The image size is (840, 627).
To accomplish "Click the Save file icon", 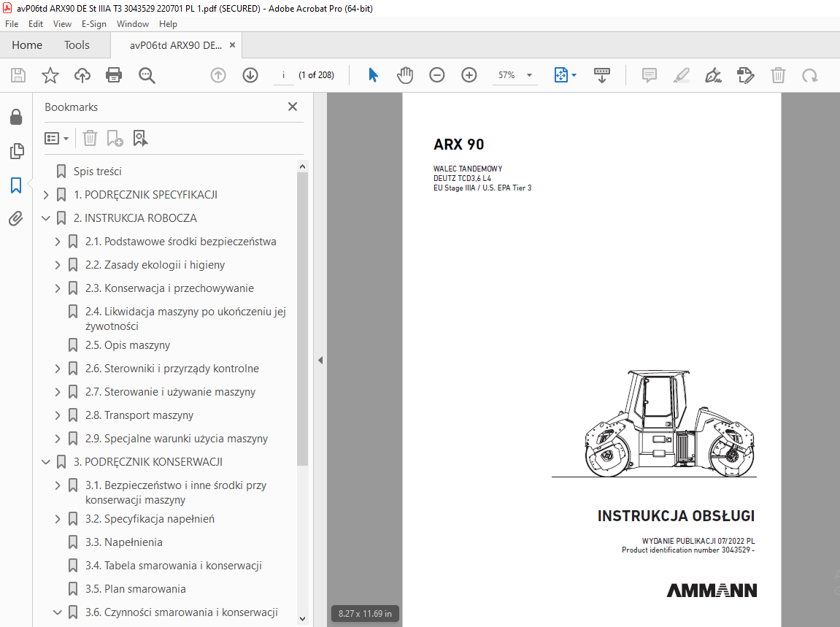I will [18, 75].
